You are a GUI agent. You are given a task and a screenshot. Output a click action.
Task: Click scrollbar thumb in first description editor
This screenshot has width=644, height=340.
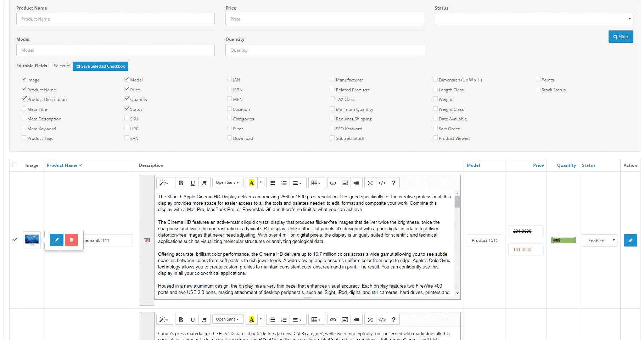457,202
